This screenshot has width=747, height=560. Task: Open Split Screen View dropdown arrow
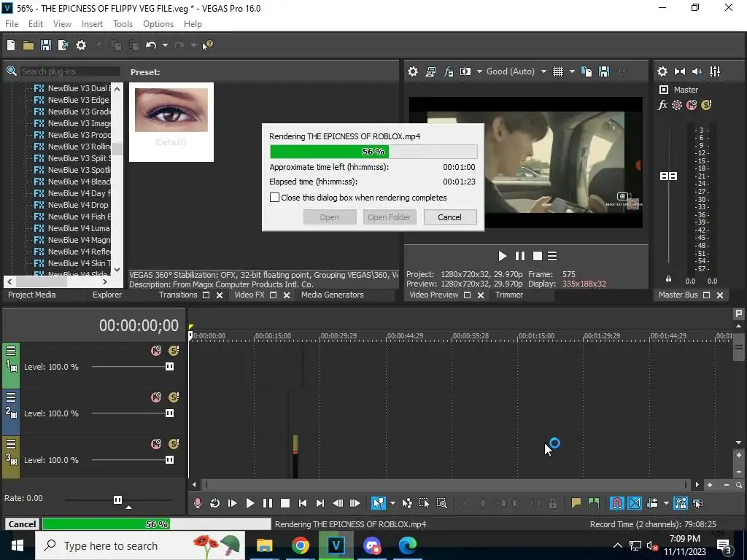click(479, 71)
